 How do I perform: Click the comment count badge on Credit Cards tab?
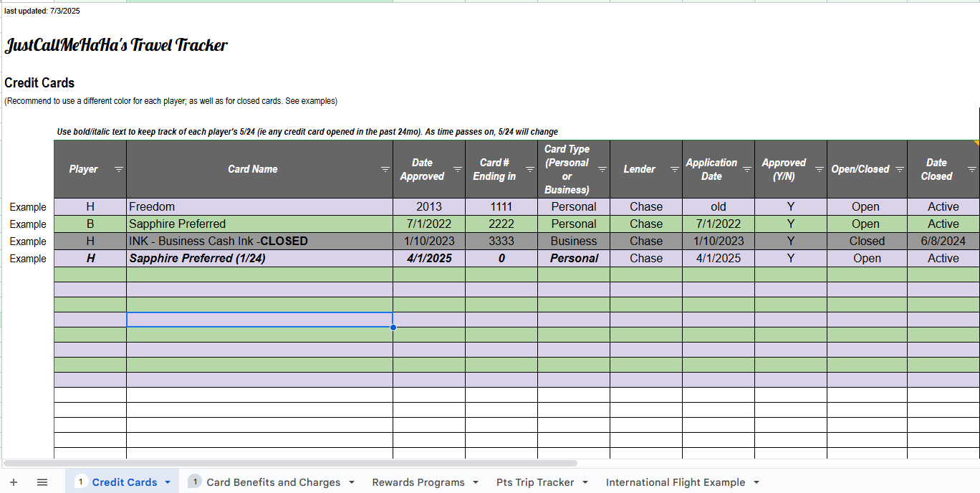click(x=81, y=482)
